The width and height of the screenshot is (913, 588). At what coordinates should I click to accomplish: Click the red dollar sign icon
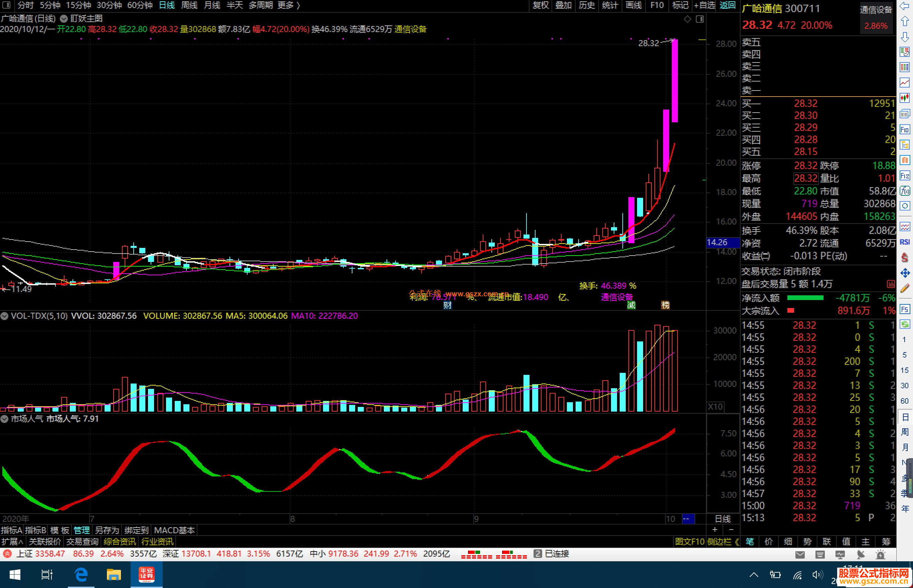coord(905,257)
